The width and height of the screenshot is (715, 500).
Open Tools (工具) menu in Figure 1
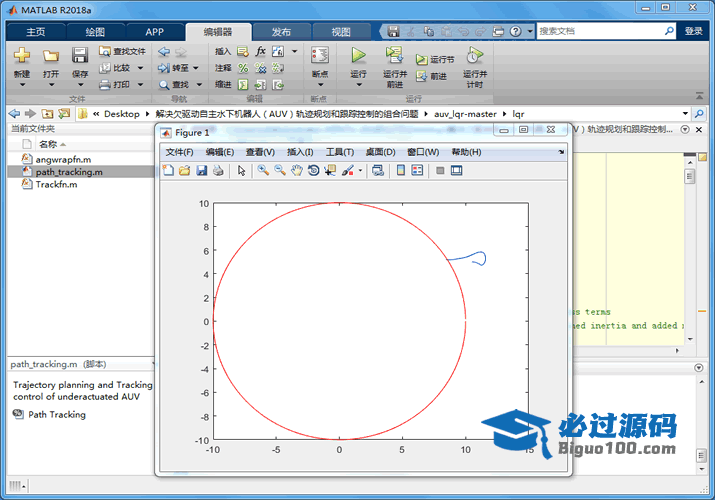(340, 152)
